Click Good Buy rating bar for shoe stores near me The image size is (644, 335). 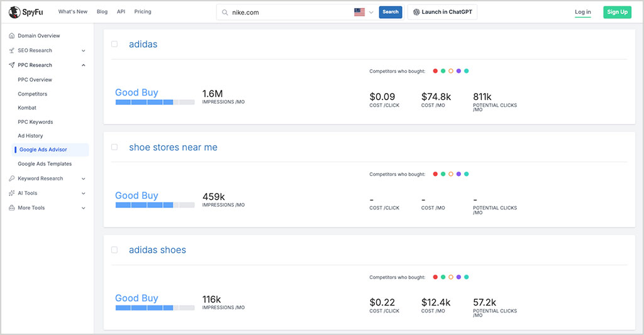coord(155,206)
